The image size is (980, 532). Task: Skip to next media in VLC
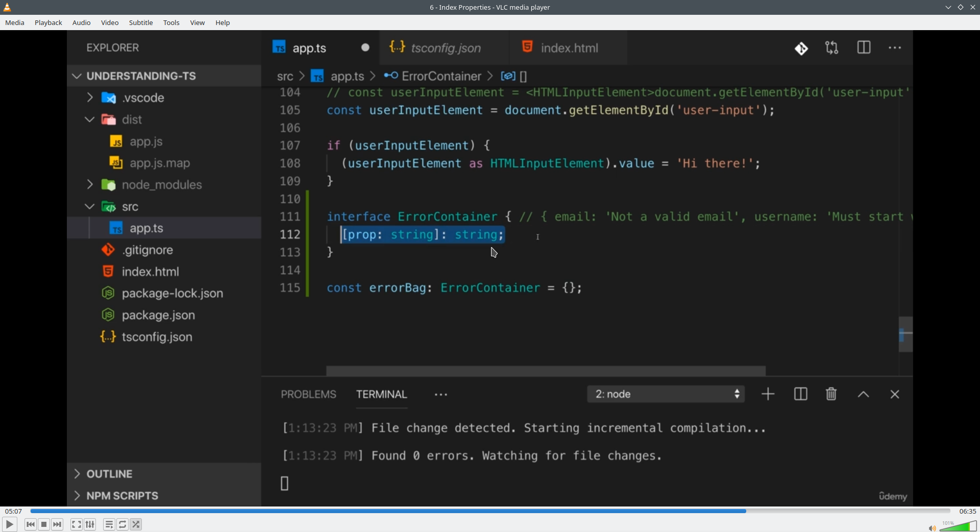point(57,524)
